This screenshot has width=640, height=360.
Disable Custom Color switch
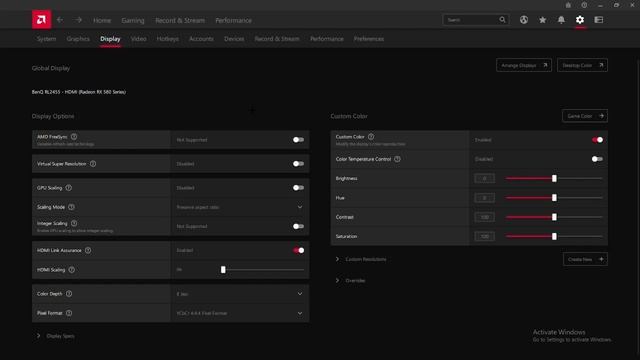(x=597, y=140)
